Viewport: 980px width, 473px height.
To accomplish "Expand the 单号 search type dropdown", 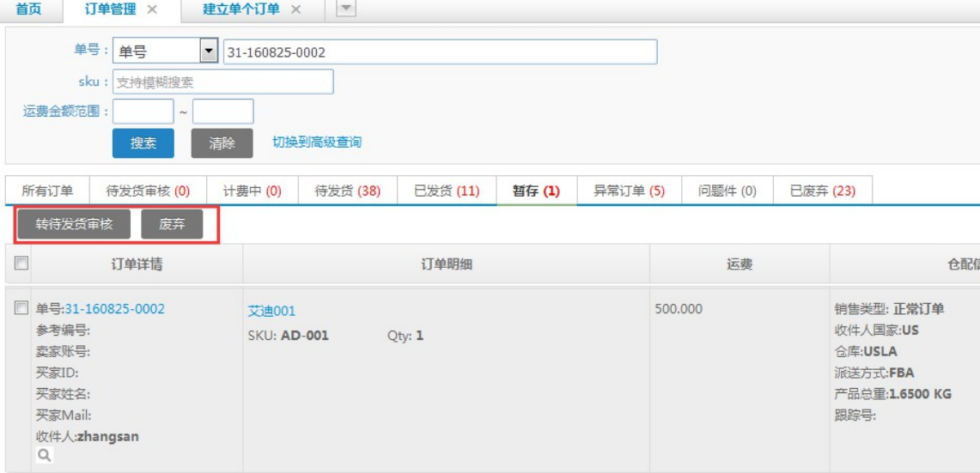I will [208, 52].
